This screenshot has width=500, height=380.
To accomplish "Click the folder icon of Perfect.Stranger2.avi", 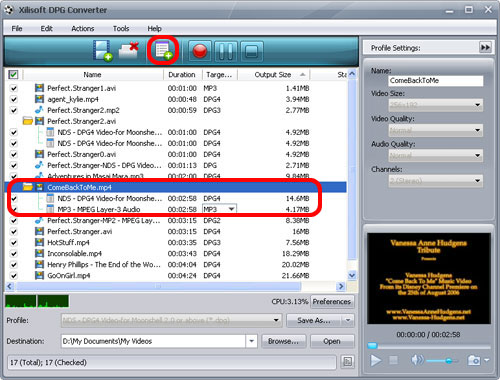I will [28, 121].
